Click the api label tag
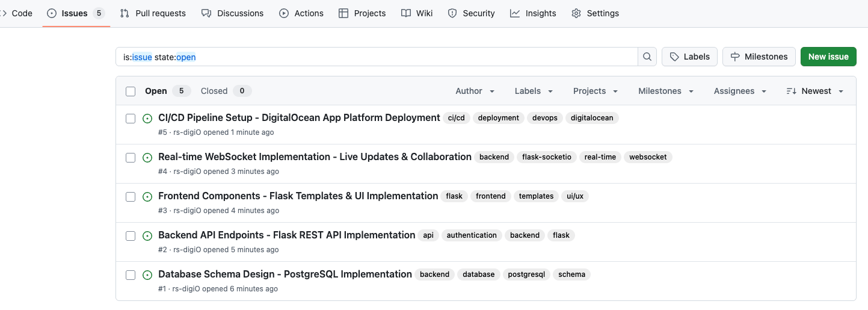868x310 pixels. 428,235
